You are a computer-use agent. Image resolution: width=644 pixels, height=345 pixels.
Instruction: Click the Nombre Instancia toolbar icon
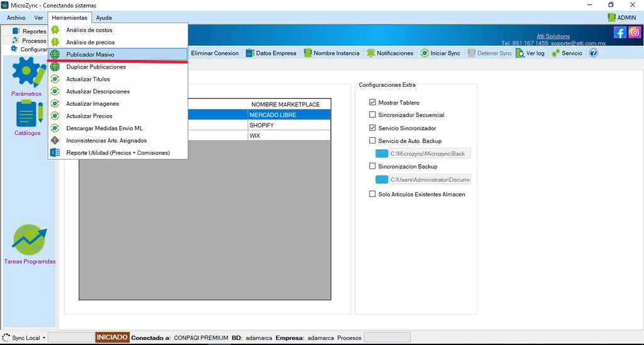pos(308,53)
